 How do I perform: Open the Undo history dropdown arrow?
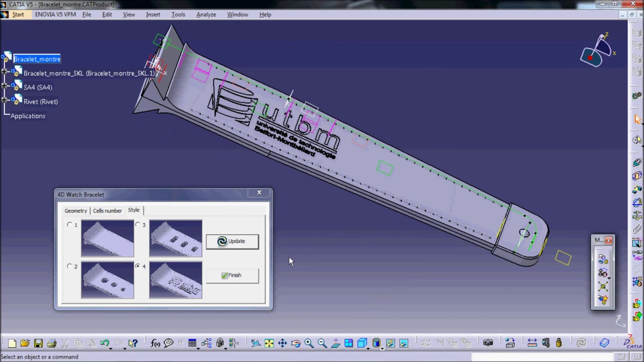(x=110, y=348)
